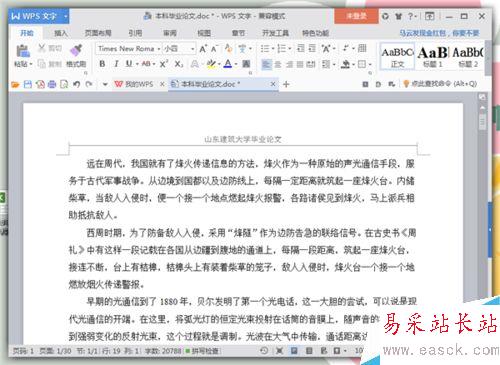Open the underline style dropdown arrow
Image resolution: width=500 pixels, height=365 pixels.
(x=137, y=64)
